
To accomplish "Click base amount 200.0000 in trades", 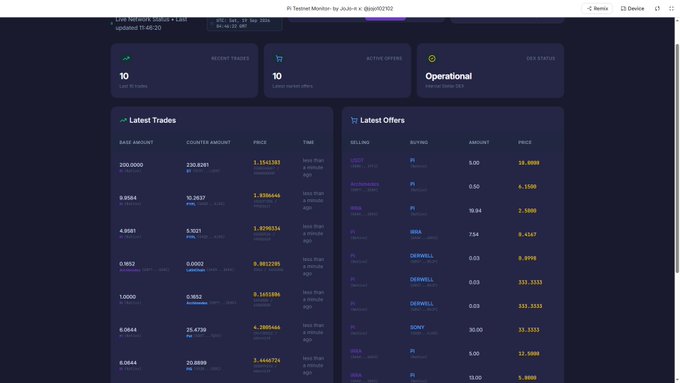I will click(x=131, y=165).
